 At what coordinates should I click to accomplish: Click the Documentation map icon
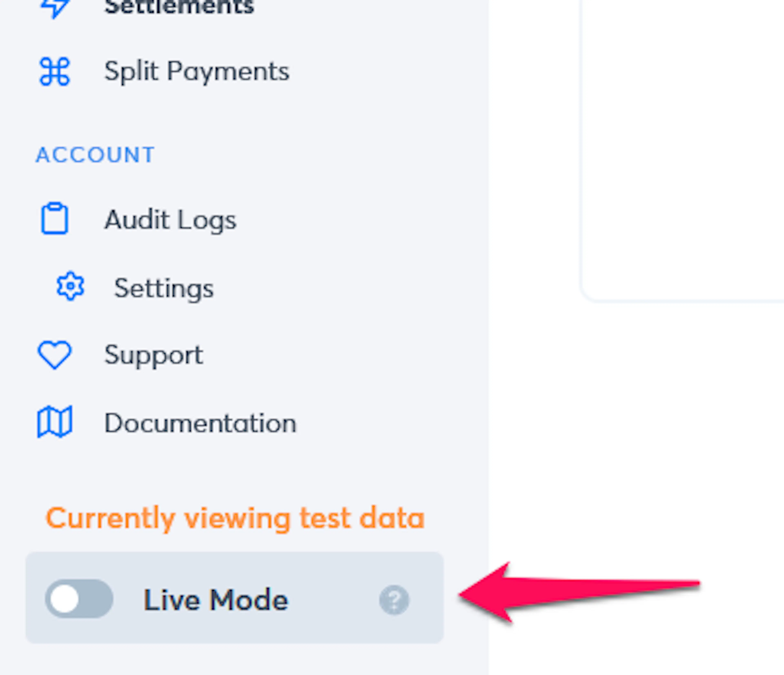[x=55, y=422]
